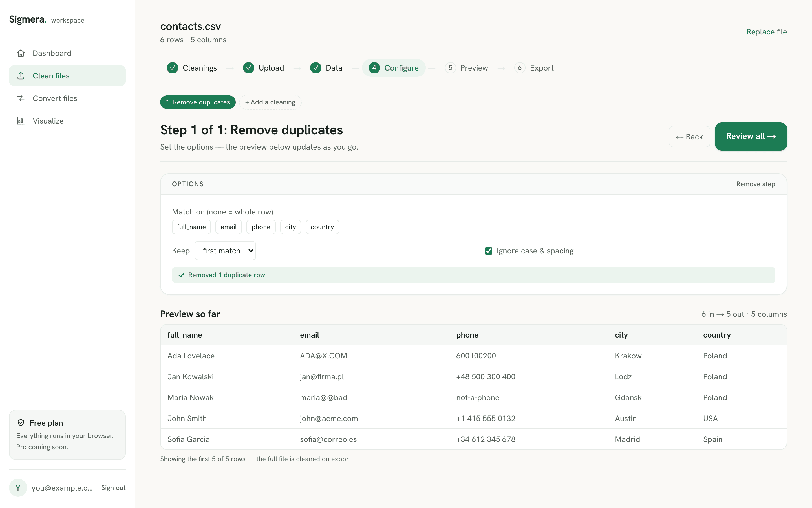Click the Free plan card heading
Viewport: 812px width, 508px height.
pos(46,423)
